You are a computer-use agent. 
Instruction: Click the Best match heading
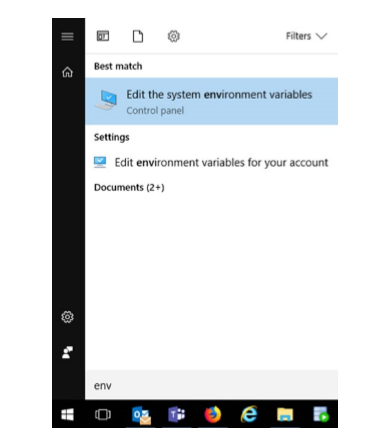coord(118,66)
